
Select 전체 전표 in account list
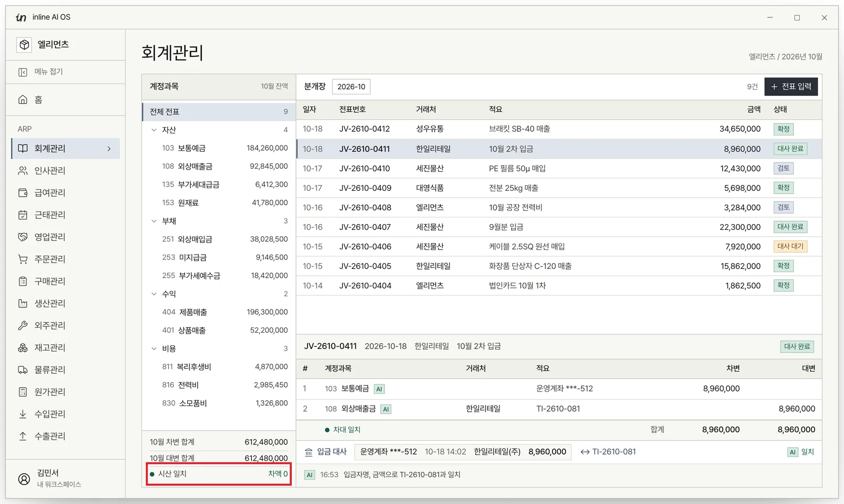(218, 112)
